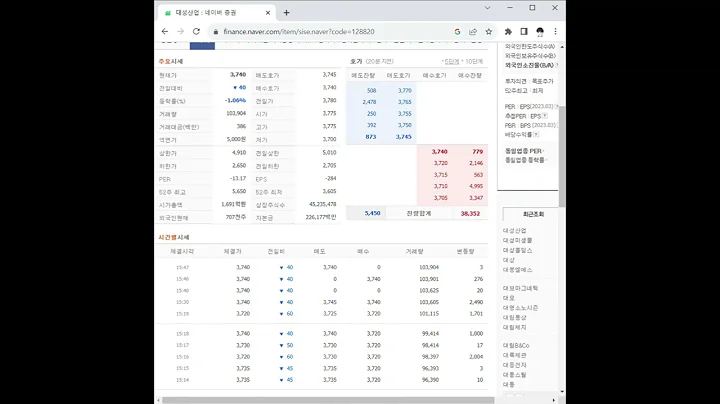Toggle the browser side panel icon
This screenshot has height=404, width=720.
(524, 32)
